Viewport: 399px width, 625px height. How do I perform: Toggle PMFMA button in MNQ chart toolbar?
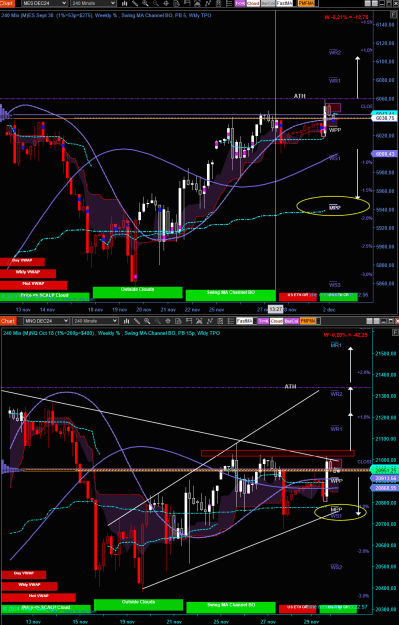307,321
